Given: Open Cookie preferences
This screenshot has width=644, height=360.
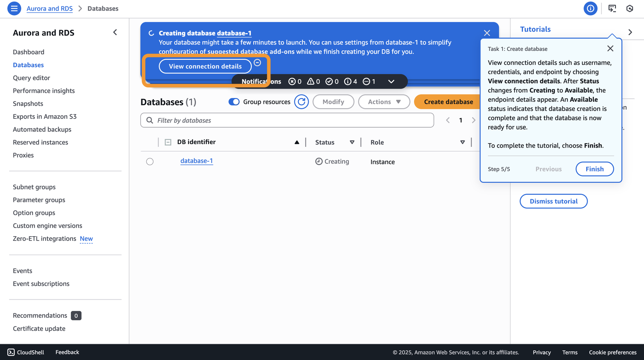Looking at the screenshot, I should pyautogui.click(x=613, y=352).
